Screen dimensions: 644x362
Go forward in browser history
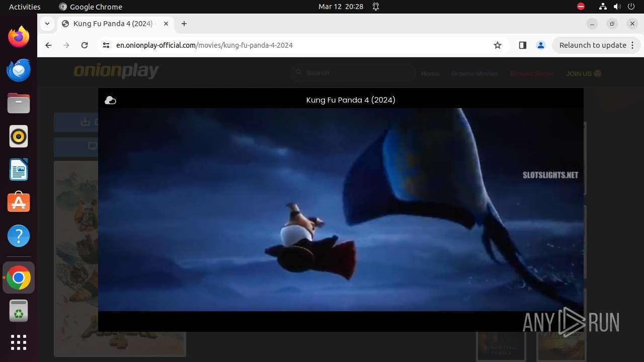click(66, 45)
